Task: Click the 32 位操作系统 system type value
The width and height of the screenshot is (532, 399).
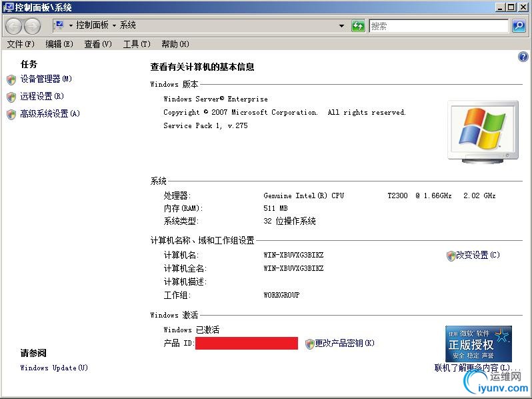Action: point(289,221)
